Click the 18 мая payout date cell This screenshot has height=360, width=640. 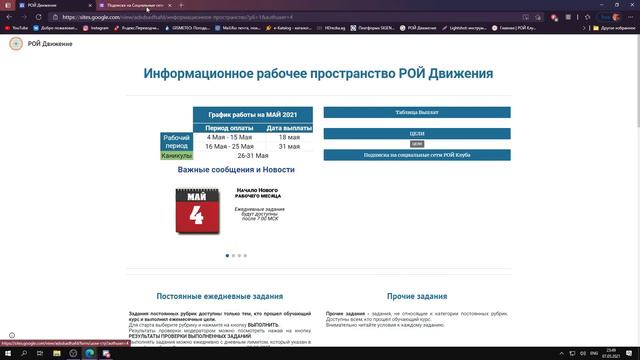coord(289,137)
